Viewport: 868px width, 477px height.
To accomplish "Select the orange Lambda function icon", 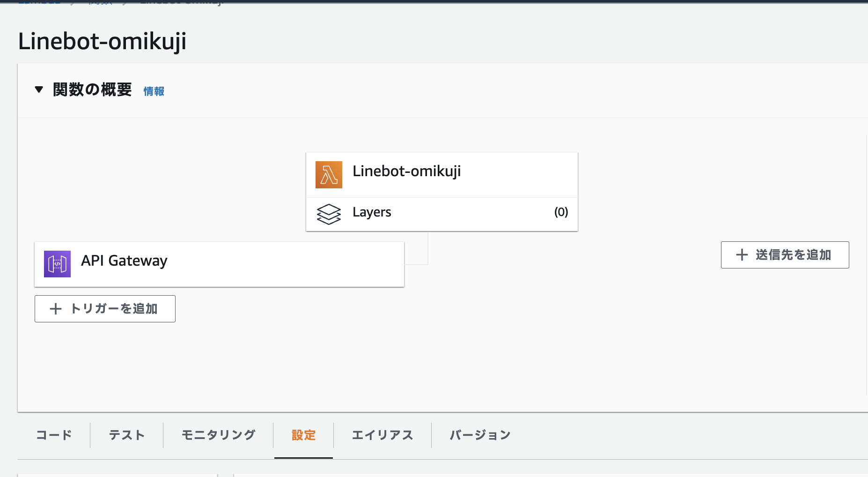I will click(329, 174).
